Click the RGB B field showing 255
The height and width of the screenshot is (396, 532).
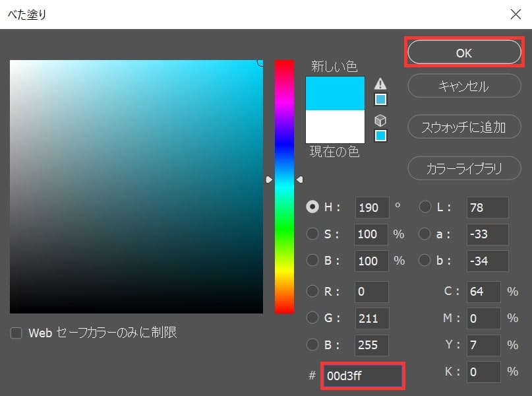pyautogui.click(x=372, y=345)
